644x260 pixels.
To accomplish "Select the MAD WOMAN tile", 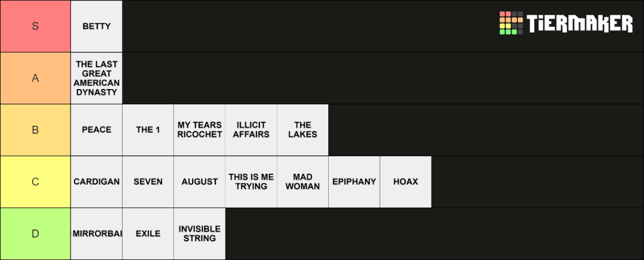I will pyautogui.click(x=303, y=182).
